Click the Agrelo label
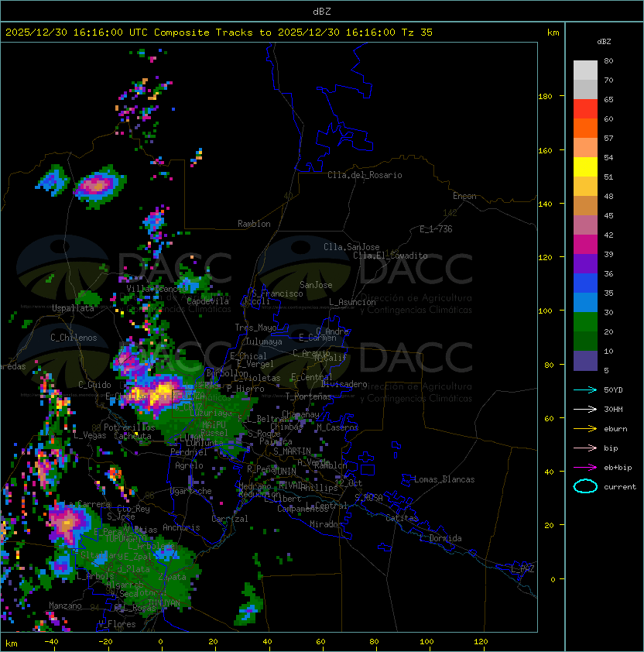 pos(189,465)
